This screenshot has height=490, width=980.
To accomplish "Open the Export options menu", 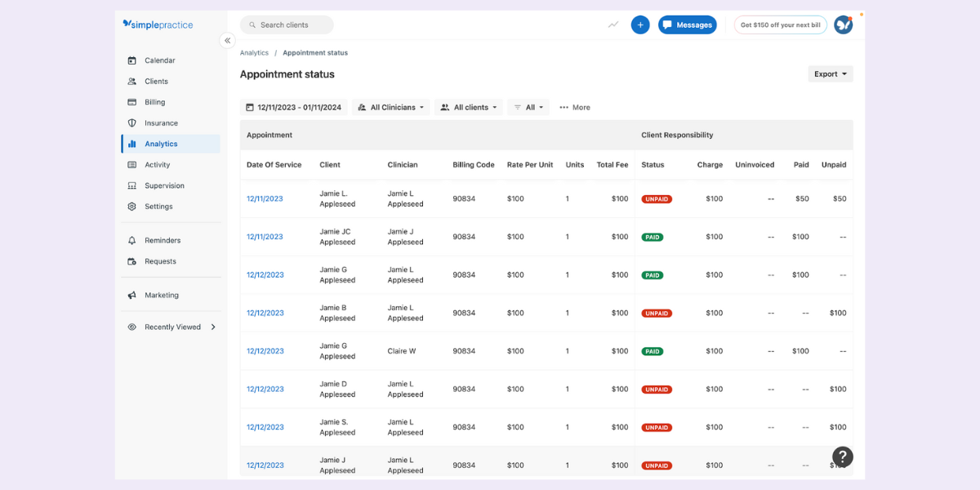I will point(830,73).
